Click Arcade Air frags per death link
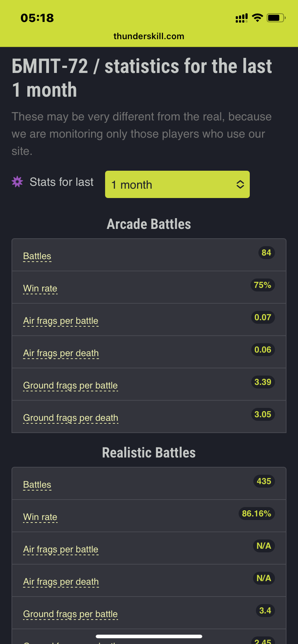Viewport: 298px width, 644px height. pyautogui.click(x=61, y=353)
